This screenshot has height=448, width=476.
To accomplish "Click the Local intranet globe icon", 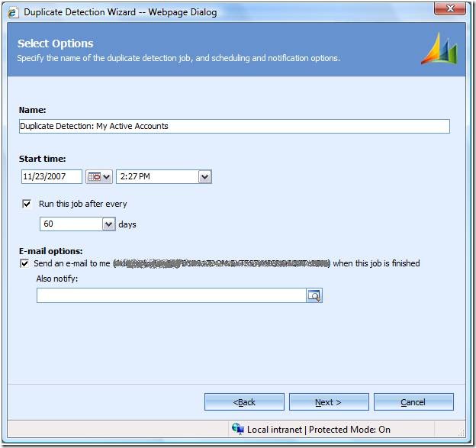I will 238,430.
